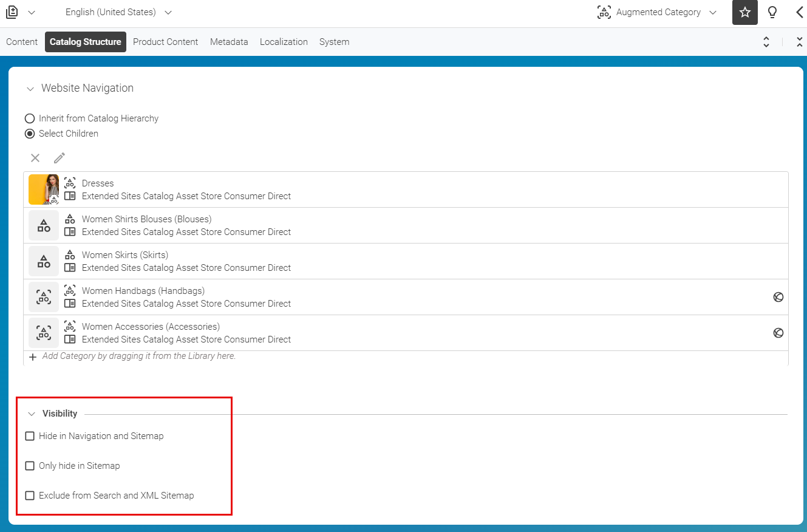Click the Women Skirts (Skirts) list entry
The width and height of the screenshot is (807, 532).
coord(125,255)
